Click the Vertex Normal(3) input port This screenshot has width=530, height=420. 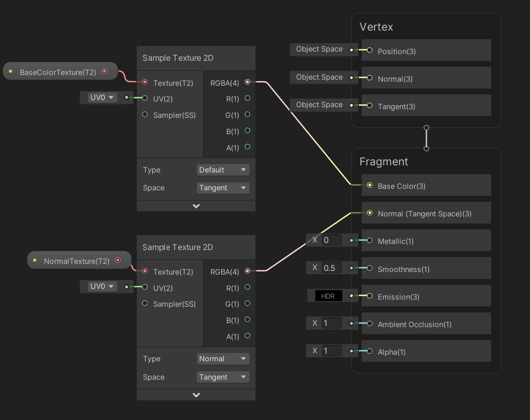tap(370, 78)
